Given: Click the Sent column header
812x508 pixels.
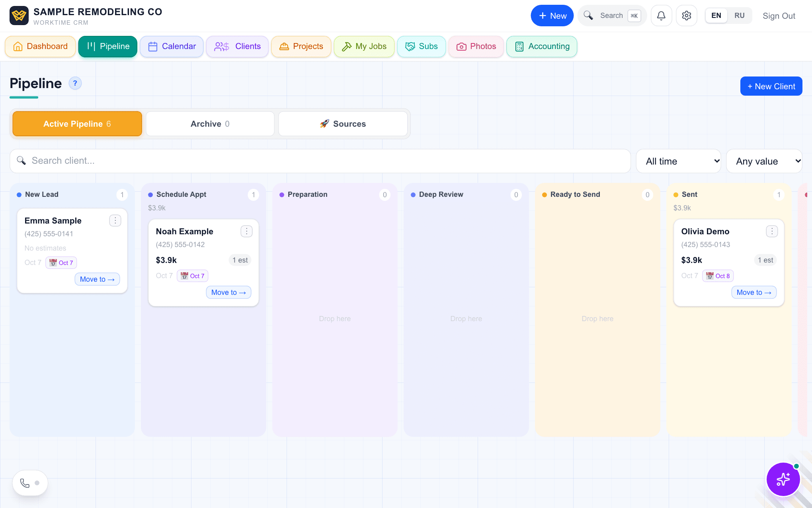Looking at the screenshot, I should point(689,194).
